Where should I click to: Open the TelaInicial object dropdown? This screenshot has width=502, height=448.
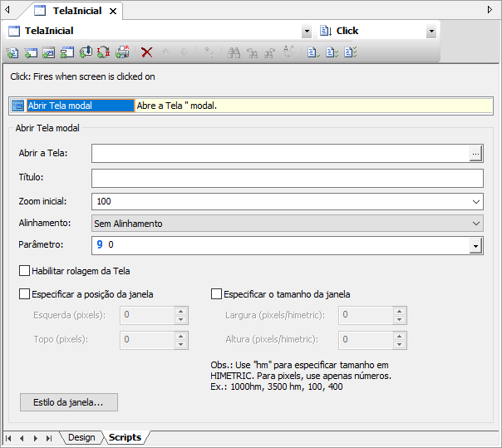pyautogui.click(x=307, y=31)
